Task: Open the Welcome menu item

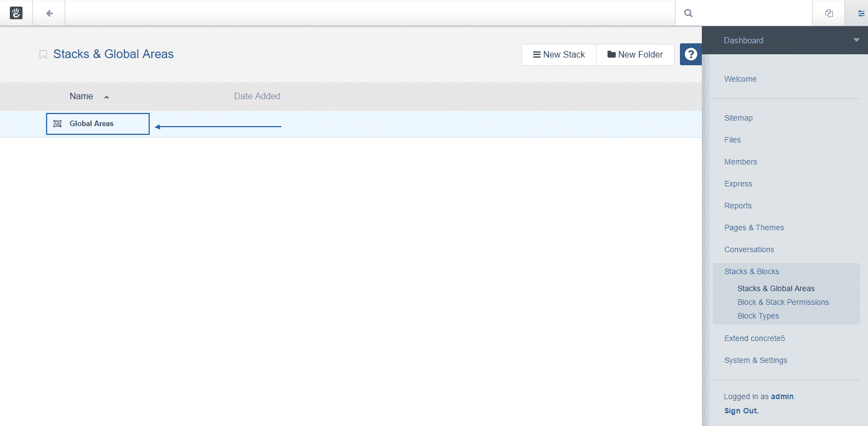Action: pos(740,79)
